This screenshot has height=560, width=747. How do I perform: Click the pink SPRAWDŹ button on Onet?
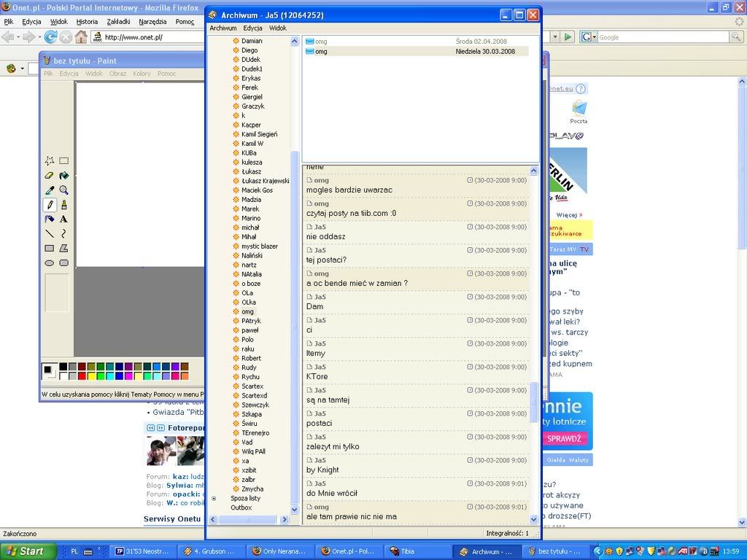564,438
